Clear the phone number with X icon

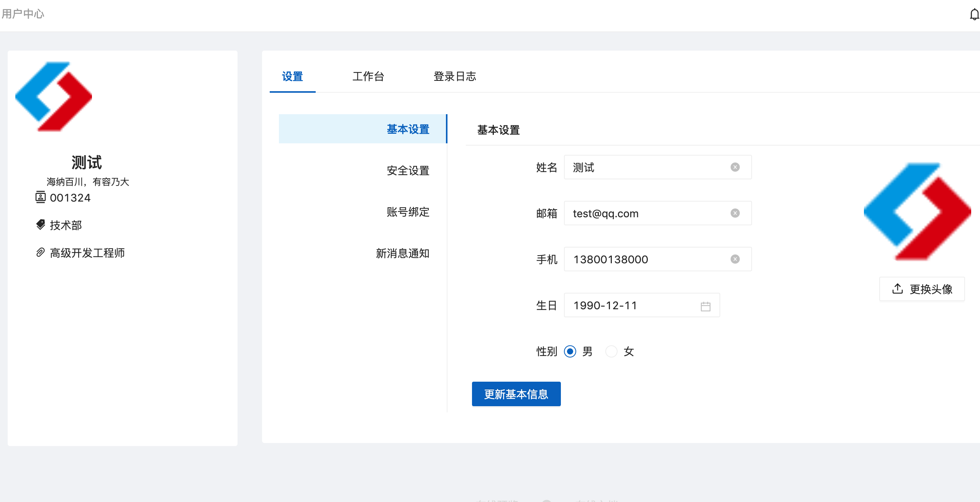(x=735, y=259)
